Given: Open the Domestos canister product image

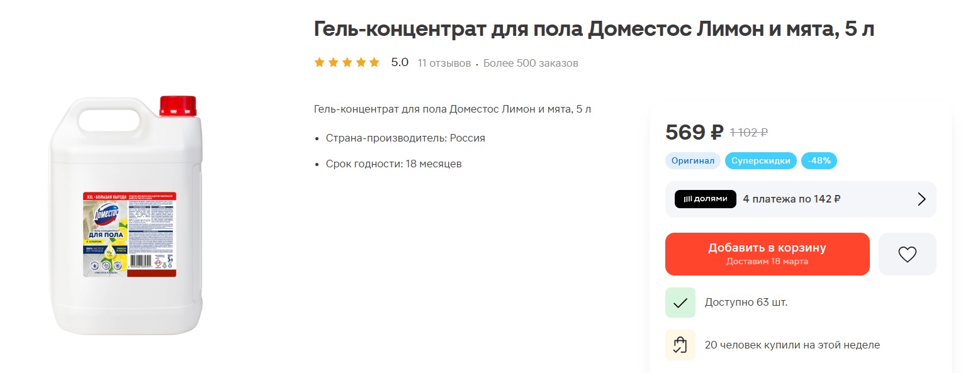Looking at the screenshot, I should tap(127, 215).
